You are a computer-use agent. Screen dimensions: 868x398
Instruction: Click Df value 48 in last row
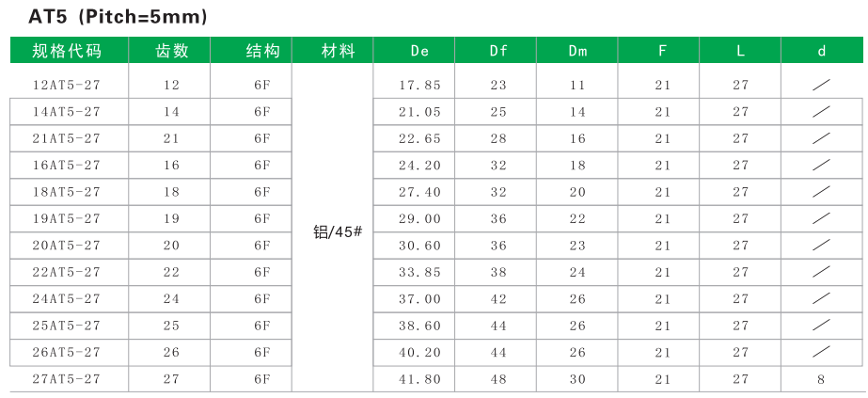click(498, 378)
